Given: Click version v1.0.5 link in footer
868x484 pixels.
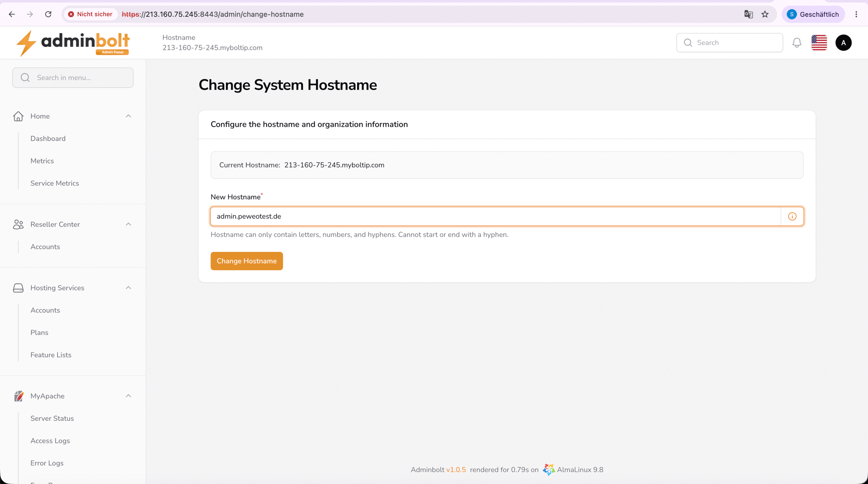Looking at the screenshot, I should (x=456, y=470).
